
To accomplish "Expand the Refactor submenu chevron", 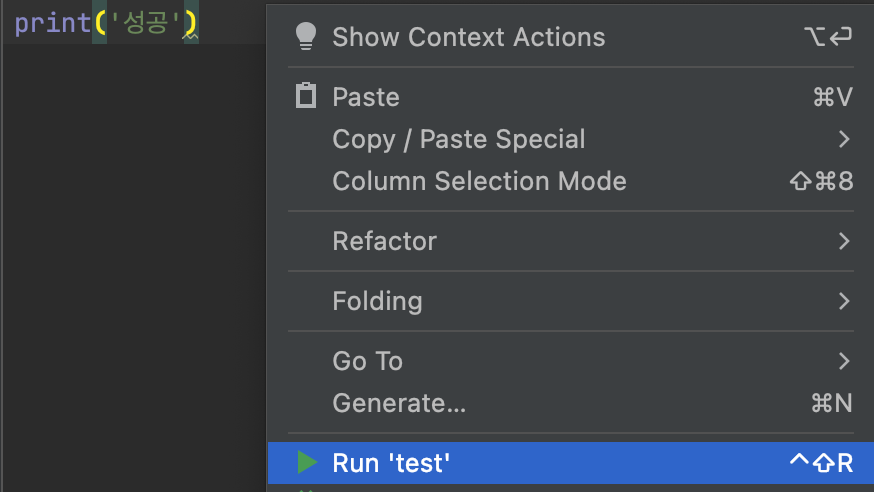I will click(x=844, y=241).
